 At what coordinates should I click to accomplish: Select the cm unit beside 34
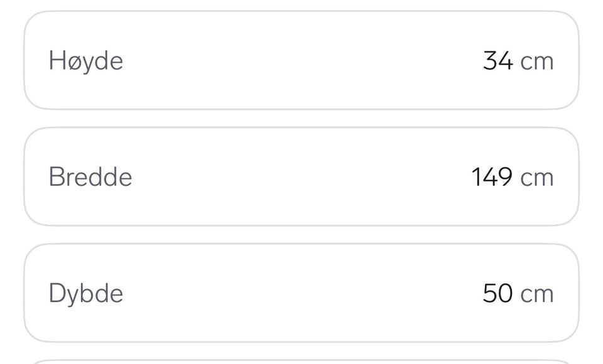[x=537, y=63]
